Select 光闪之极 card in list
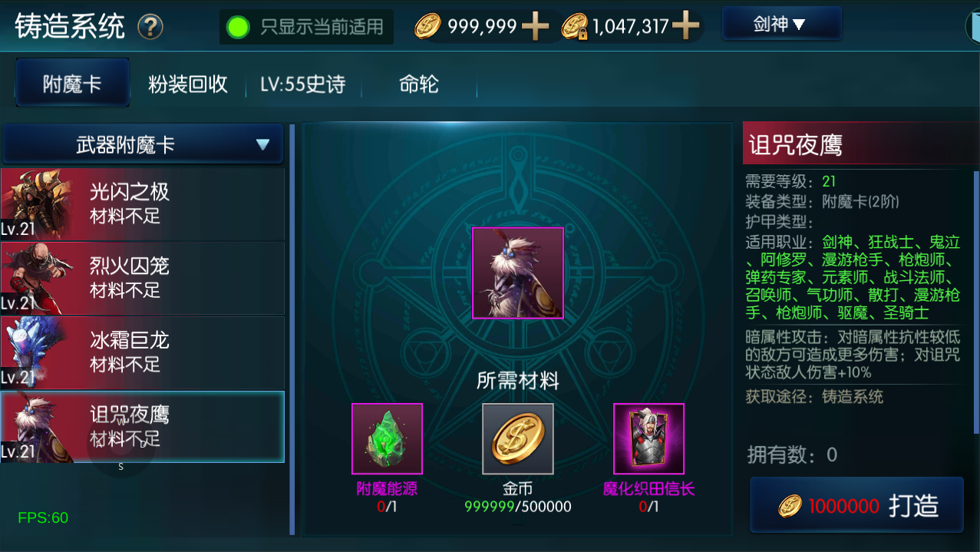980x552 pixels. coord(143,204)
